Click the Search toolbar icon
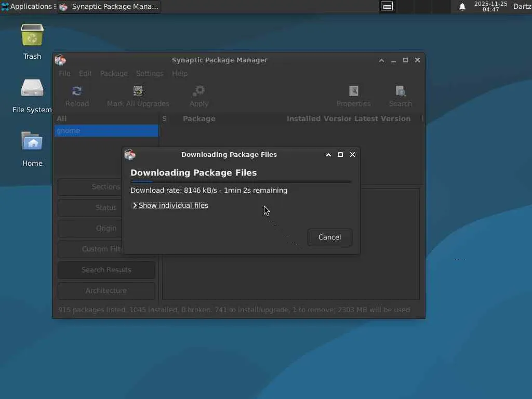532x399 pixels. pos(401,91)
